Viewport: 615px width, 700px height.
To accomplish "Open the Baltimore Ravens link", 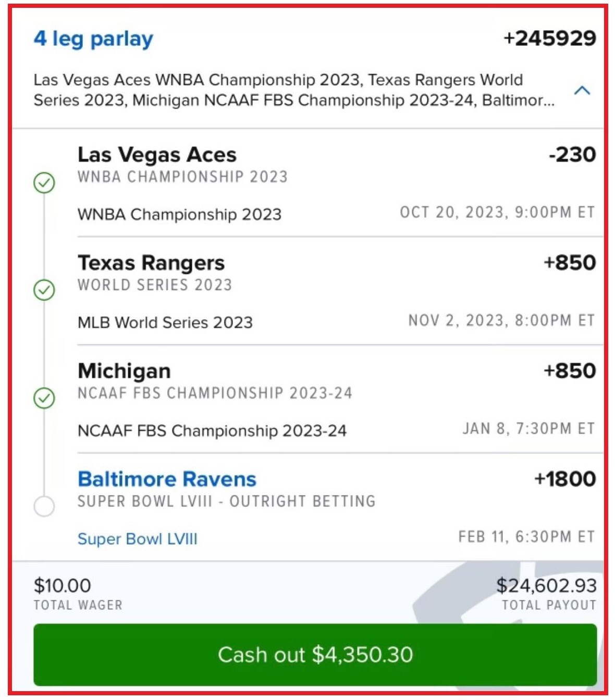I will (x=167, y=479).
